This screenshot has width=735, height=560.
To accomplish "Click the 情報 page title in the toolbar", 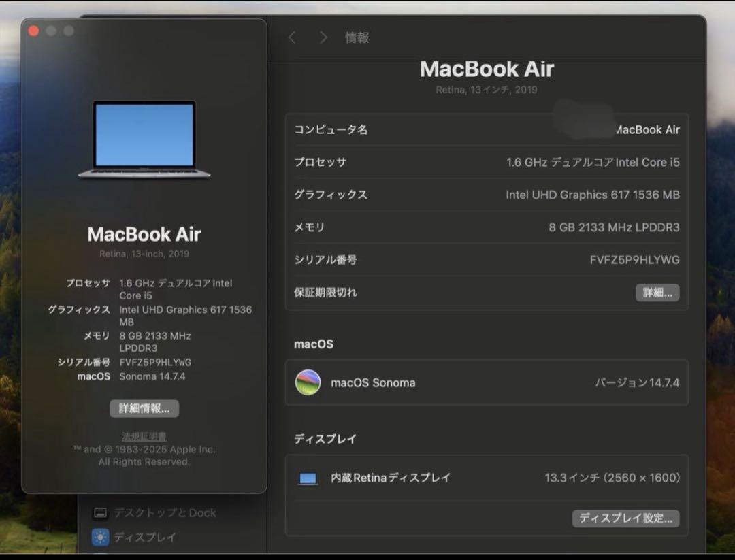I will pos(357,37).
